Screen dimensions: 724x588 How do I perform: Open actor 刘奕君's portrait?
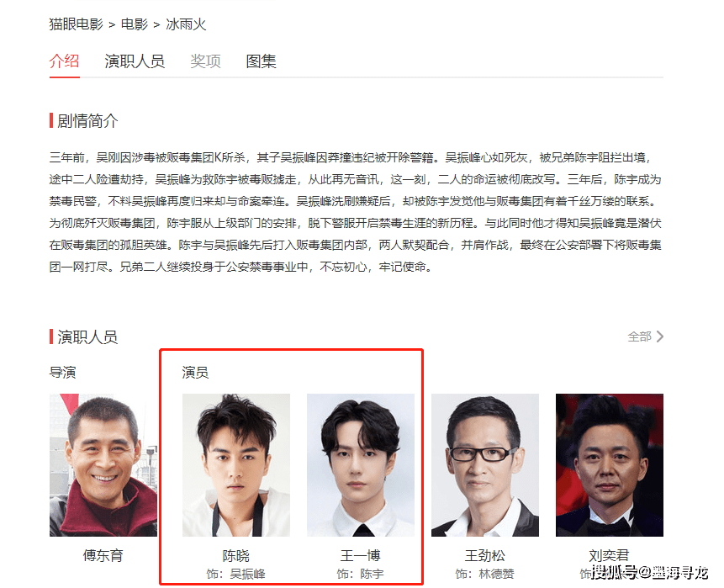(x=610, y=465)
